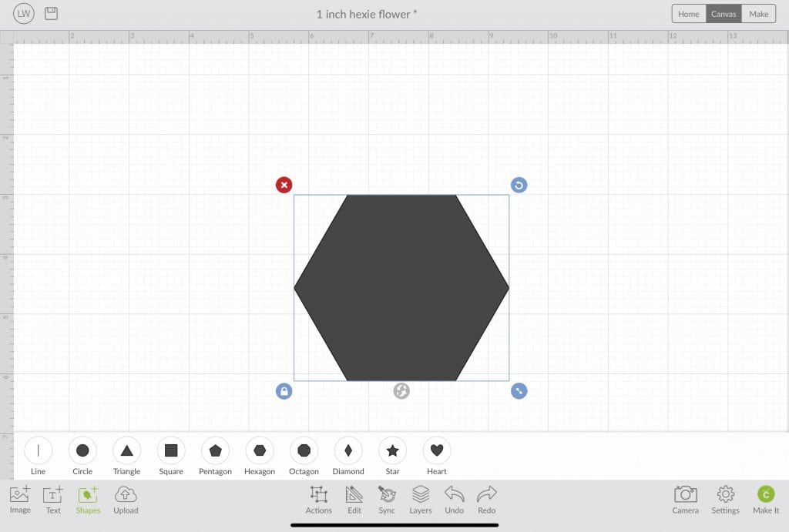Open the LW profile avatar
This screenshot has height=532, width=789.
click(x=24, y=14)
